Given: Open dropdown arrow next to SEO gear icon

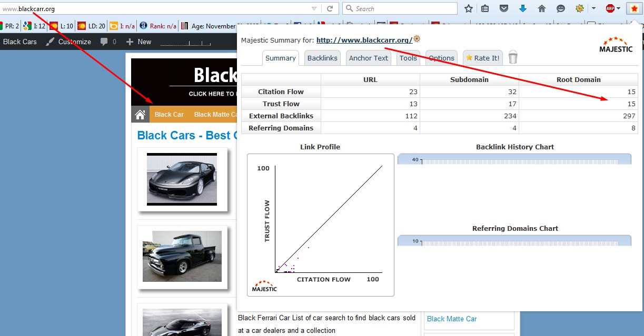Looking at the screenshot, I should 594,8.
